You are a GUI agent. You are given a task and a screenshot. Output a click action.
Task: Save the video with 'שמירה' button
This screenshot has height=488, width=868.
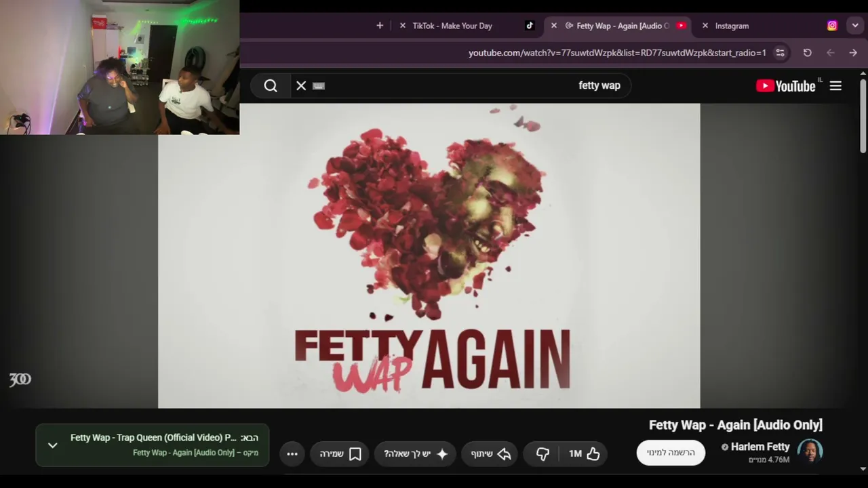pos(340,453)
